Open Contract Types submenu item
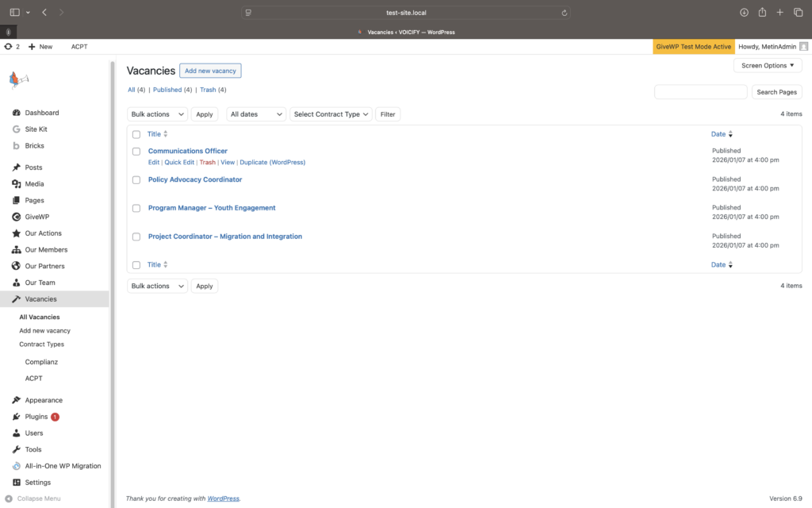Image resolution: width=812 pixels, height=508 pixels. [x=42, y=344]
